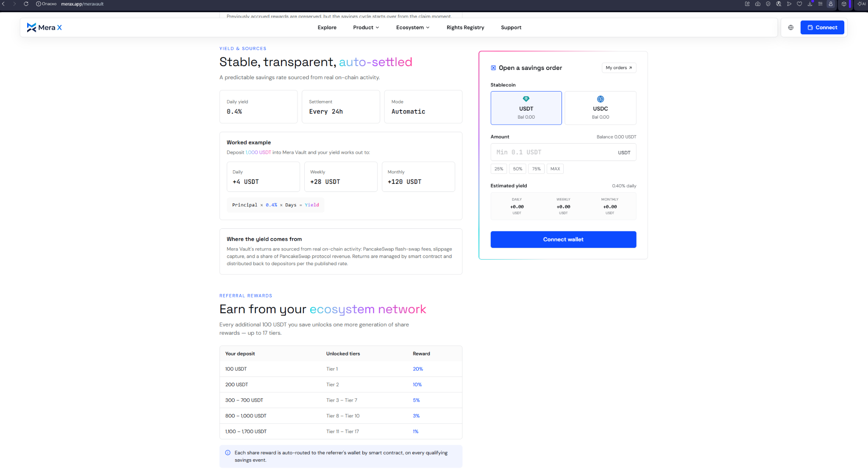The height and width of the screenshot is (469, 868).
Task: Open the browser extensions cube icon
Action: 844,4
